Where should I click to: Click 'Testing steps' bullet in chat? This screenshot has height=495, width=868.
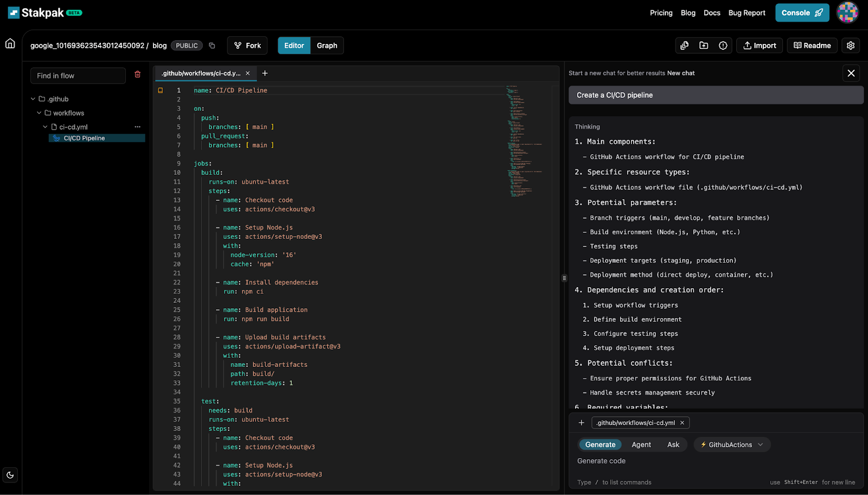[x=614, y=246]
